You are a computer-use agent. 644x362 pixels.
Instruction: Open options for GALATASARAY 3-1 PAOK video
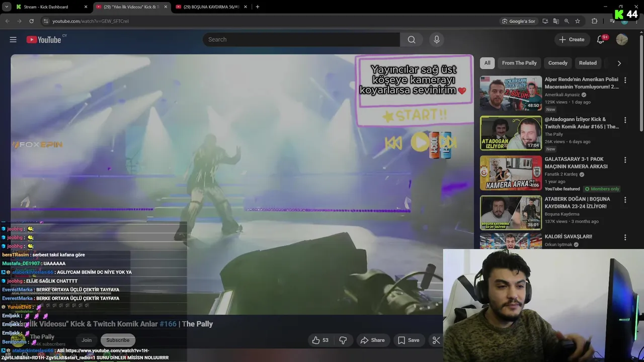[625, 160]
